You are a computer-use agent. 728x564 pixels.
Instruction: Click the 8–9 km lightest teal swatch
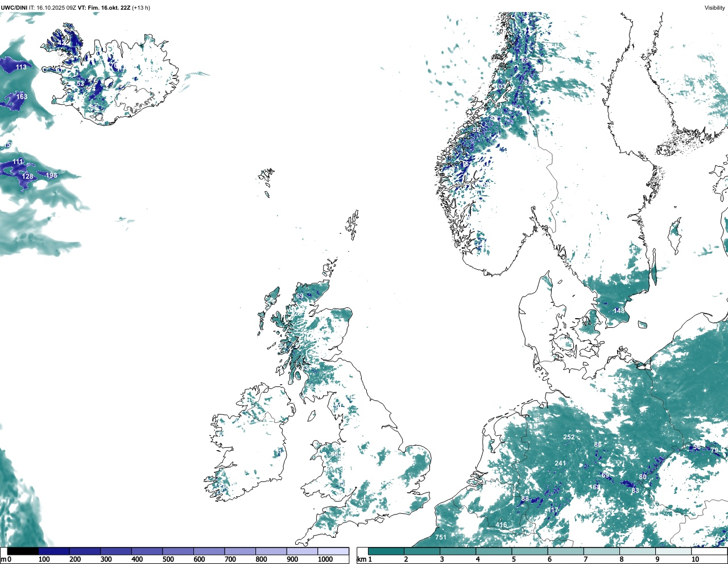(638, 551)
